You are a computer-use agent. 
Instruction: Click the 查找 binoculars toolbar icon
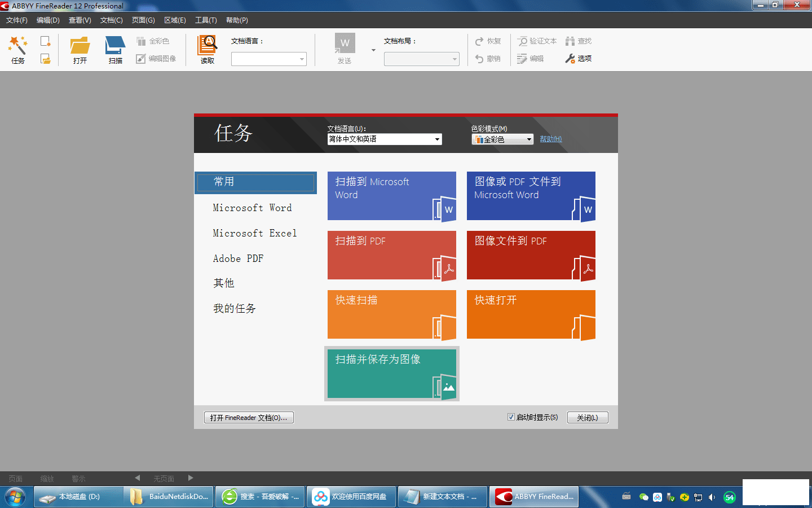tap(579, 41)
